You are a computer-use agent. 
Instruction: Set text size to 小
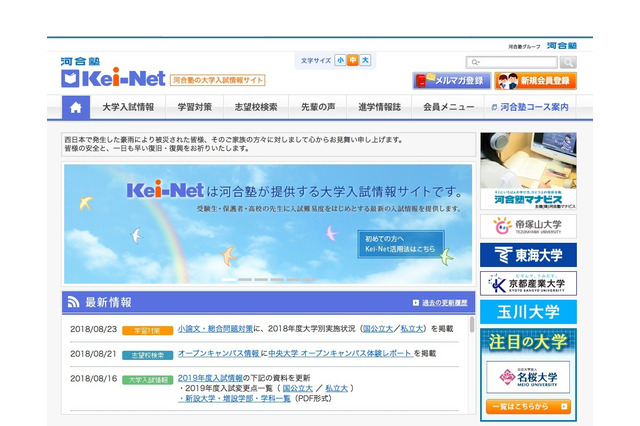point(340,60)
